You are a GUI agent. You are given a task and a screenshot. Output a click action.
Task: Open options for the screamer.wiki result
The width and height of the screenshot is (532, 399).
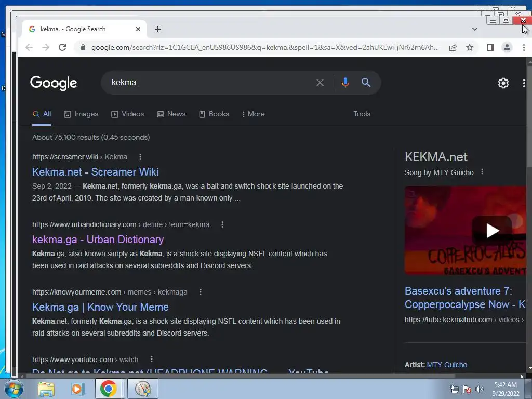(140, 157)
